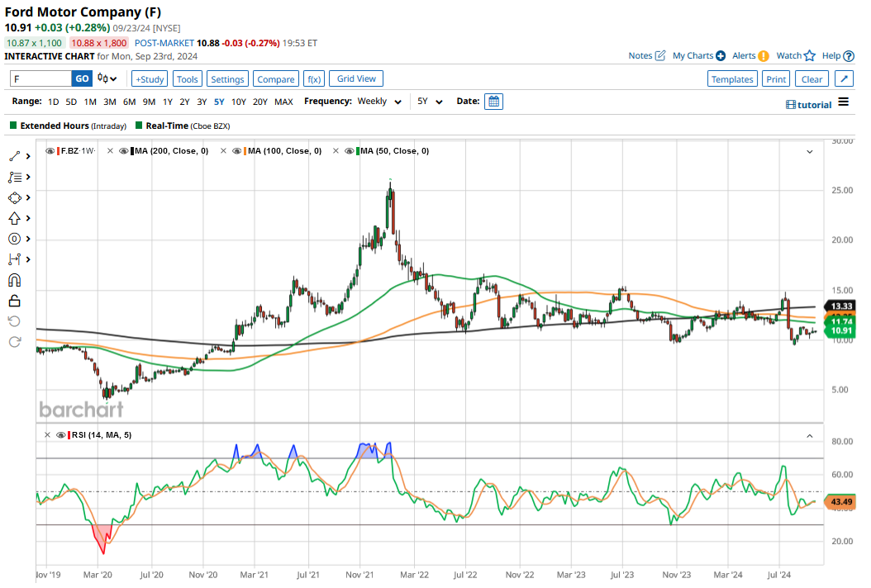Expand the text annotation tool submenu arrow
Screen dimensions: 871x588
(x=28, y=177)
